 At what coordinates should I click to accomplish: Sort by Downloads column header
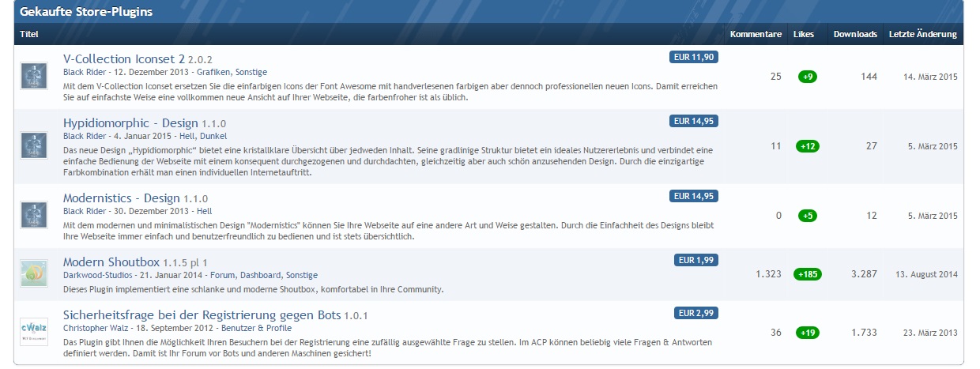point(855,34)
